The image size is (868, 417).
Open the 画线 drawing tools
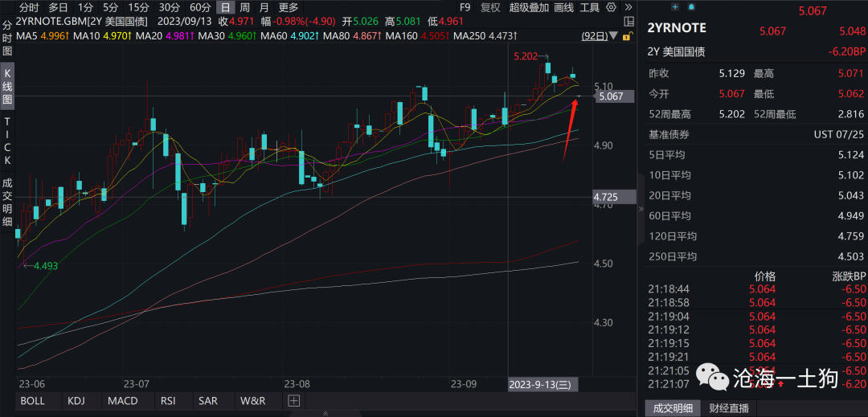point(564,7)
